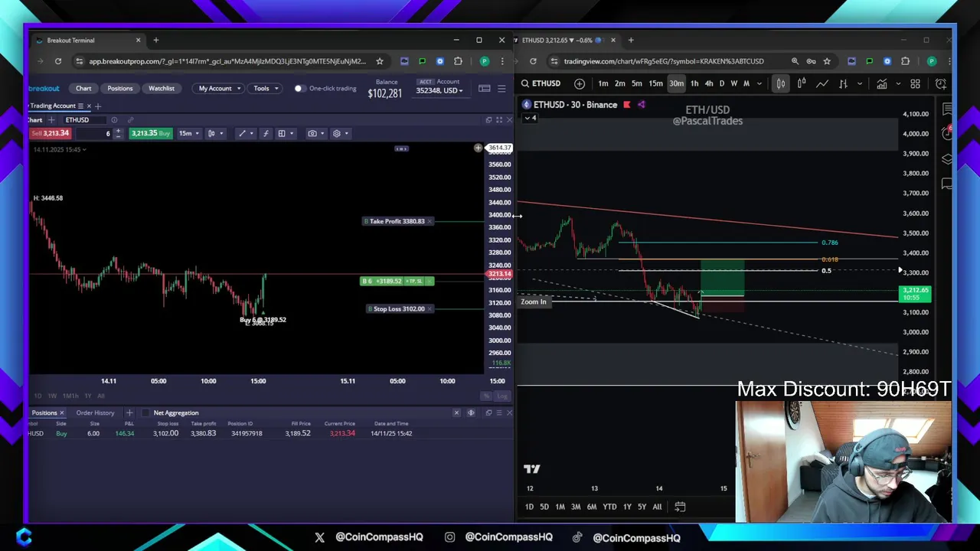980x551 pixels.
Task: Open the Trading Account tab menu icon
Action: [80, 106]
